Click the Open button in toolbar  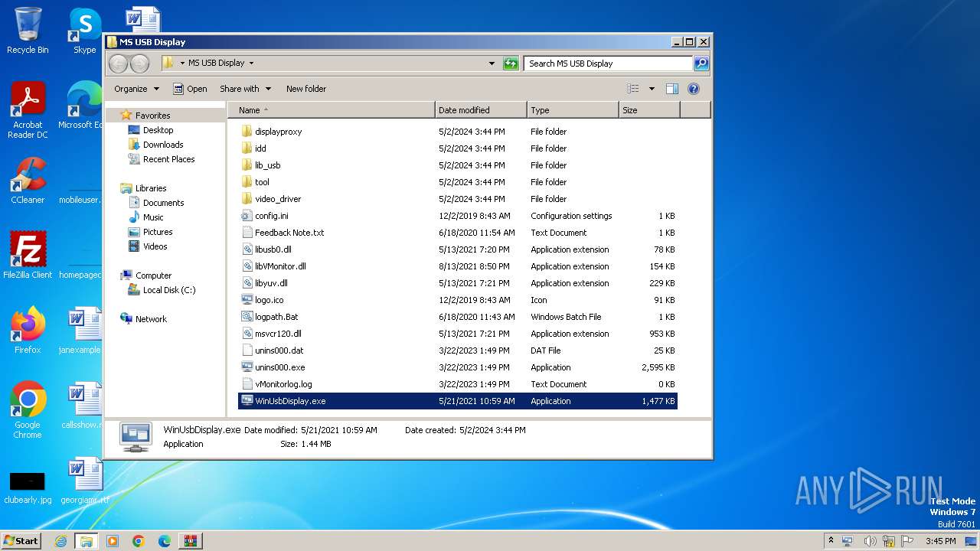(x=190, y=89)
